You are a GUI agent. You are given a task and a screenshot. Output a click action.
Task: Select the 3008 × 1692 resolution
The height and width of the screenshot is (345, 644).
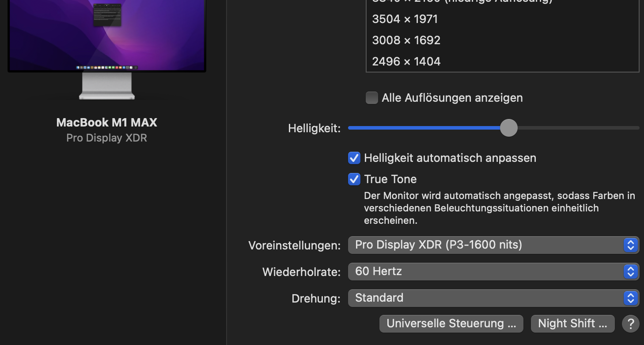pos(502,40)
